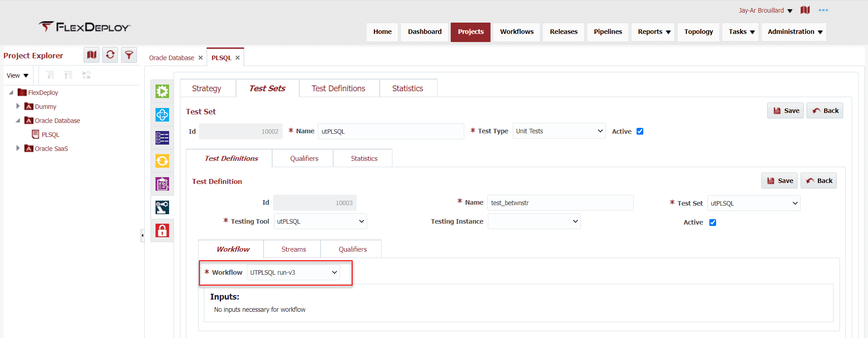This screenshot has height=338, width=868.
Task: Click the show-as-top hierarchy toolbar icon
Action: (x=86, y=75)
